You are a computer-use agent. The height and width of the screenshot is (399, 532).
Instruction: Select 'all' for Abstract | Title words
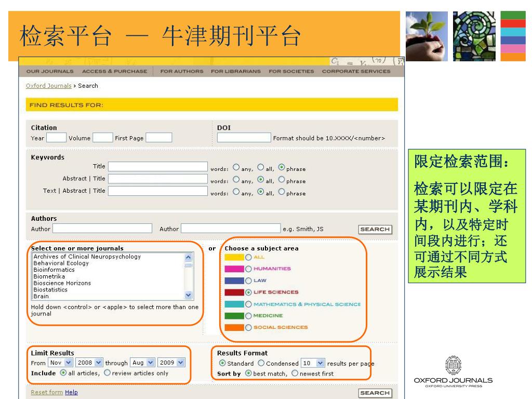click(260, 179)
